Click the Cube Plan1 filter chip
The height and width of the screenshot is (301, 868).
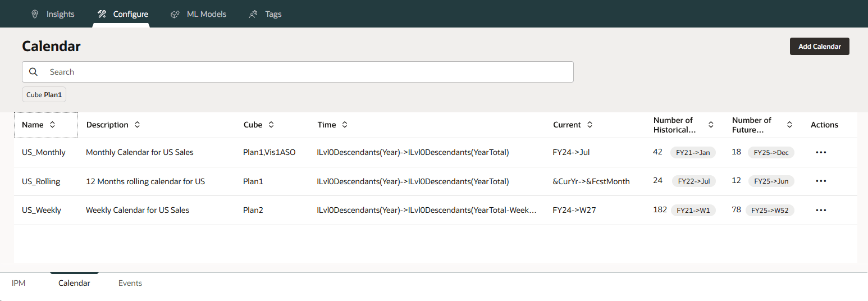[x=44, y=95]
